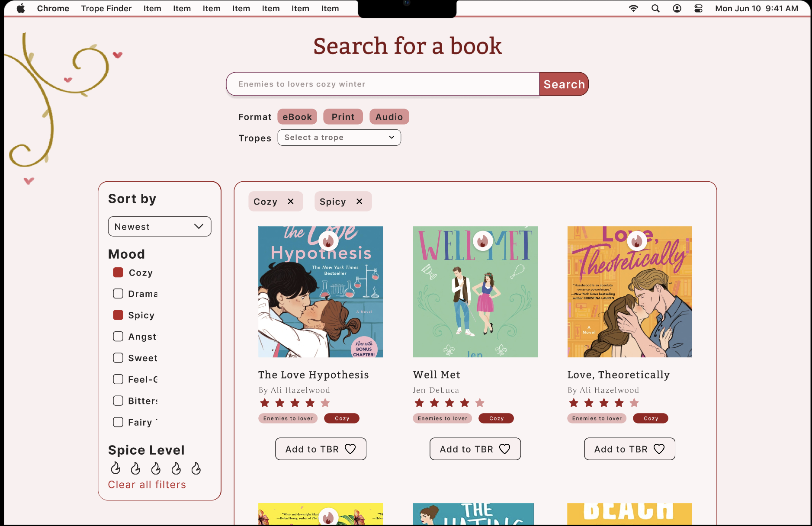Click the date and time in menu bar

click(757, 8)
